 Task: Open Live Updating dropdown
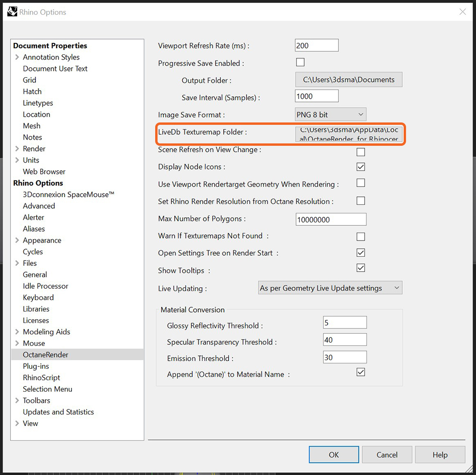pyautogui.click(x=330, y=288)
